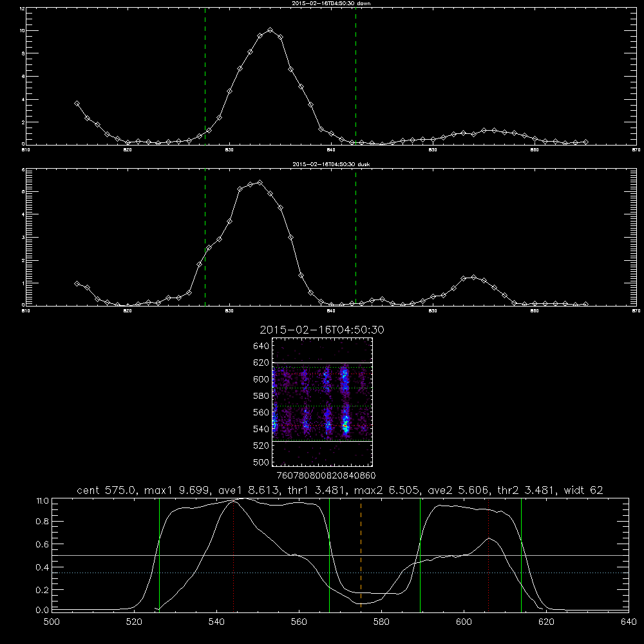The width and height of the screenshot is (644, 644).
Task: Click the x-axis numbers row below spectral image
Action: click(x=327, y=476)
